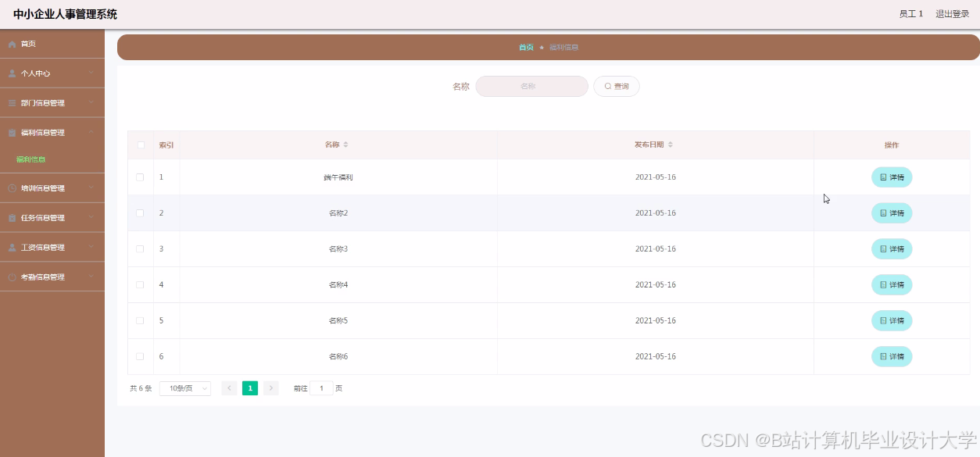
Task: Click the 索引 column header
Action: (x=166, y=145)
